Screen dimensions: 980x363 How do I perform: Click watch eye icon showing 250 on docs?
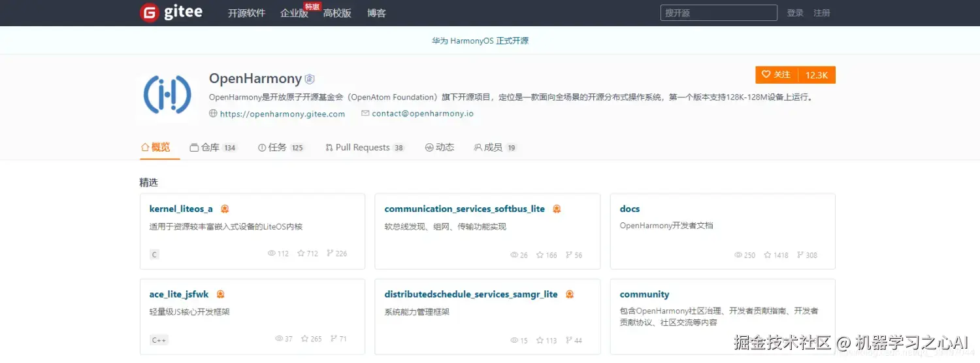point(738,255)
